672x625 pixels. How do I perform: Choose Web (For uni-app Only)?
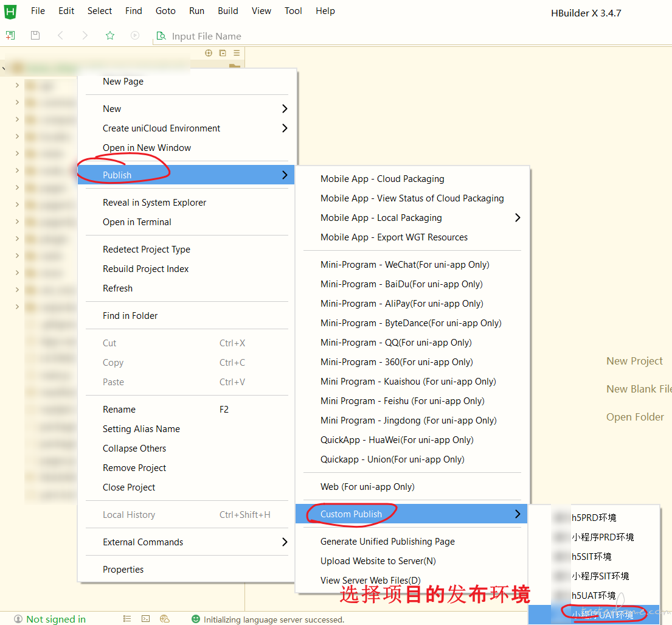368,487
